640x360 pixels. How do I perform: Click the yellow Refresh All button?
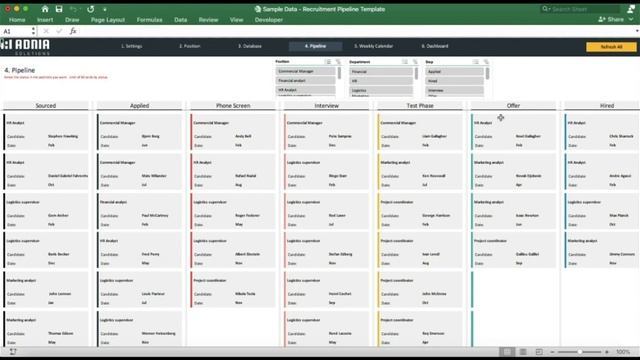(611, 47)
